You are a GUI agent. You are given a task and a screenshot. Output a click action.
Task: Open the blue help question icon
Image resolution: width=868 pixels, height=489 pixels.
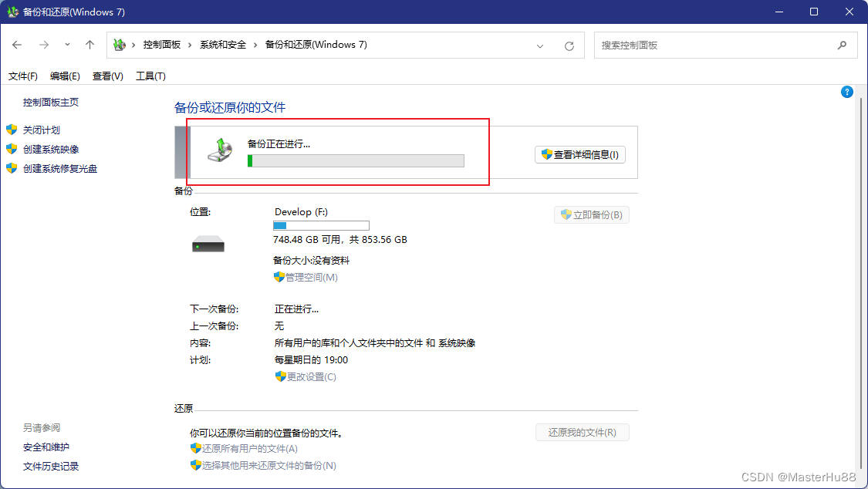coord(847,92)
